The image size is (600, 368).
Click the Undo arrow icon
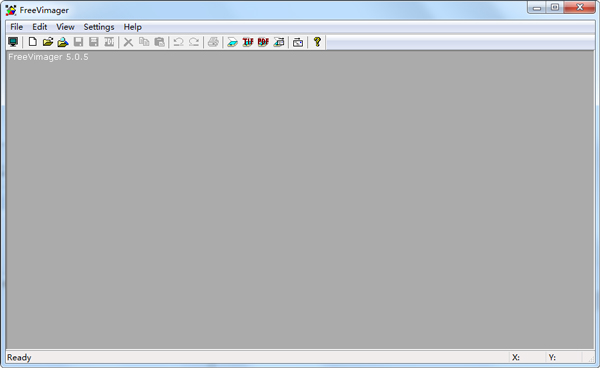(x=178, y=42)
